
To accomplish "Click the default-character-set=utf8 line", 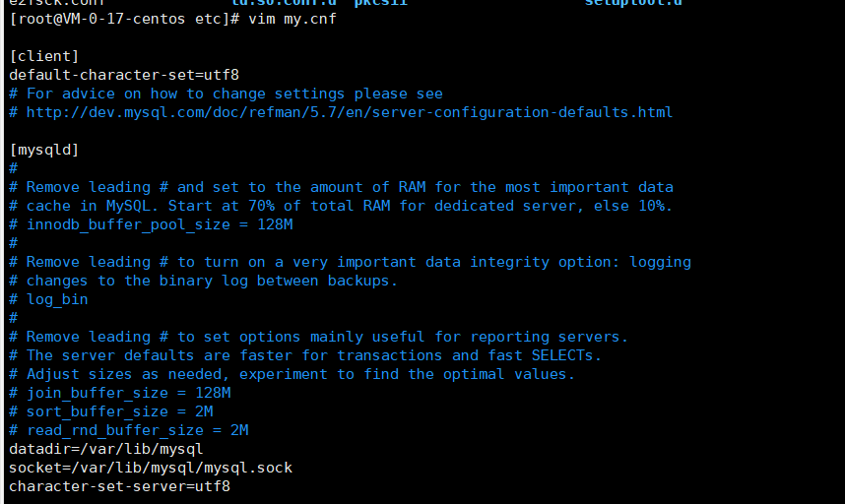I will (x=124, y=75).
